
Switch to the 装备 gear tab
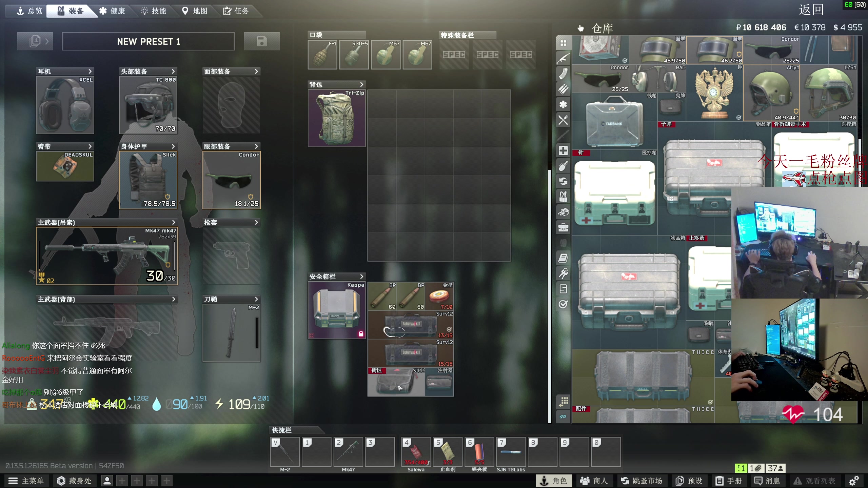coord(71,11)
